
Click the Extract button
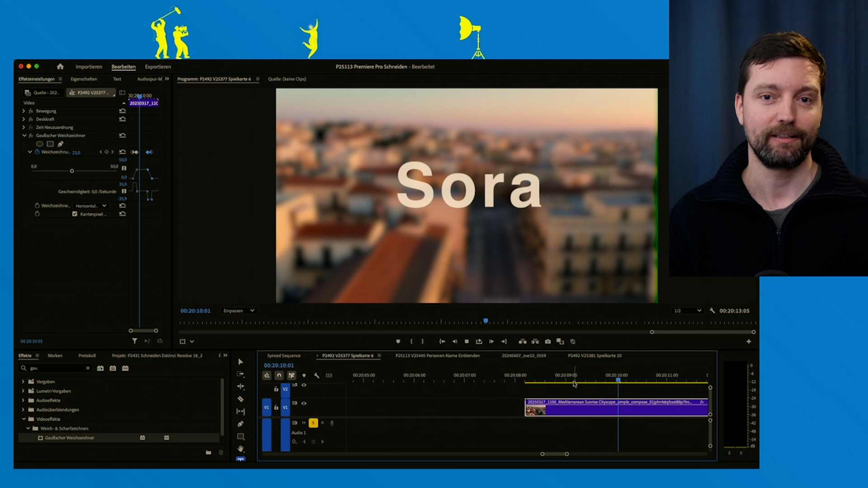535,342
